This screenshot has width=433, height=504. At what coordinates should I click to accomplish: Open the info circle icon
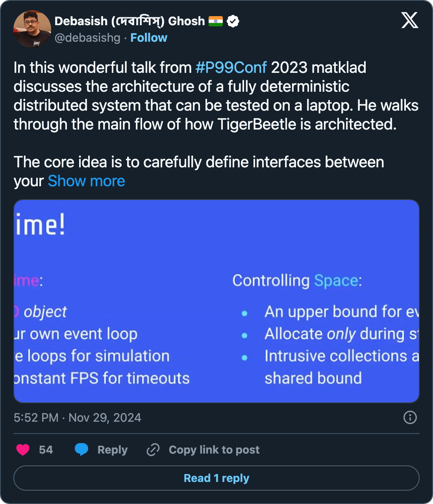(x=410, y=417)
